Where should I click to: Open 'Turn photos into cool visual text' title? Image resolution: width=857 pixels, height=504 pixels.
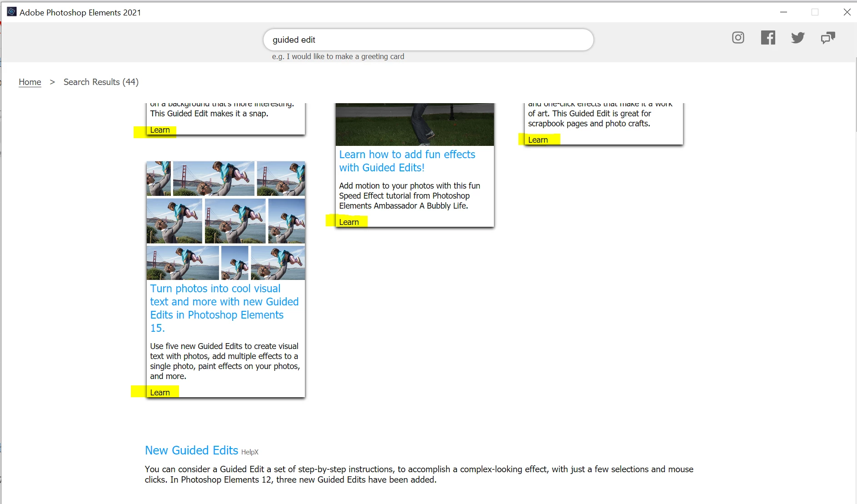224,308
